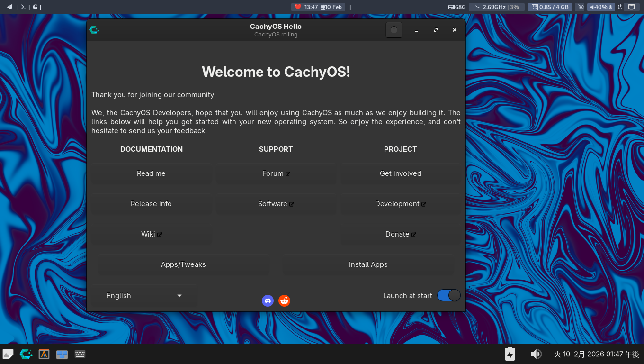Open the Reddit community icon
The height and width of the screenshot is (364, 644).
coord(284,300)
